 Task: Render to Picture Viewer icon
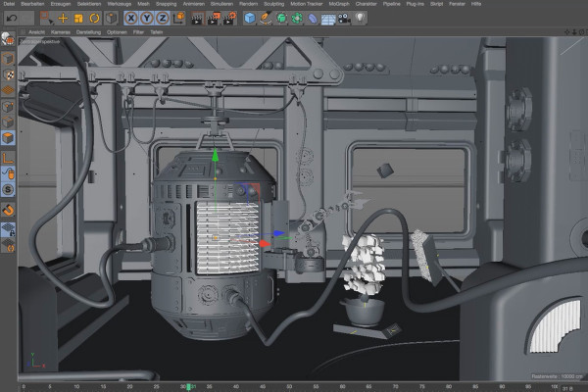[x=214, y=18]
